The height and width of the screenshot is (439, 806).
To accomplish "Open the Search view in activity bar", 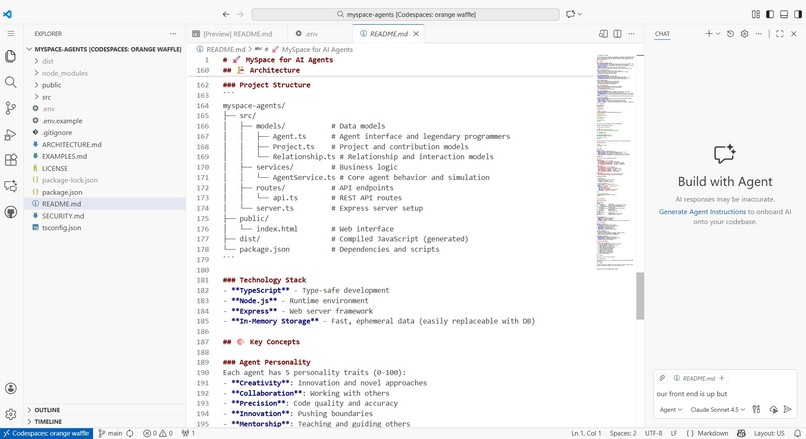I will coord(10,82).
